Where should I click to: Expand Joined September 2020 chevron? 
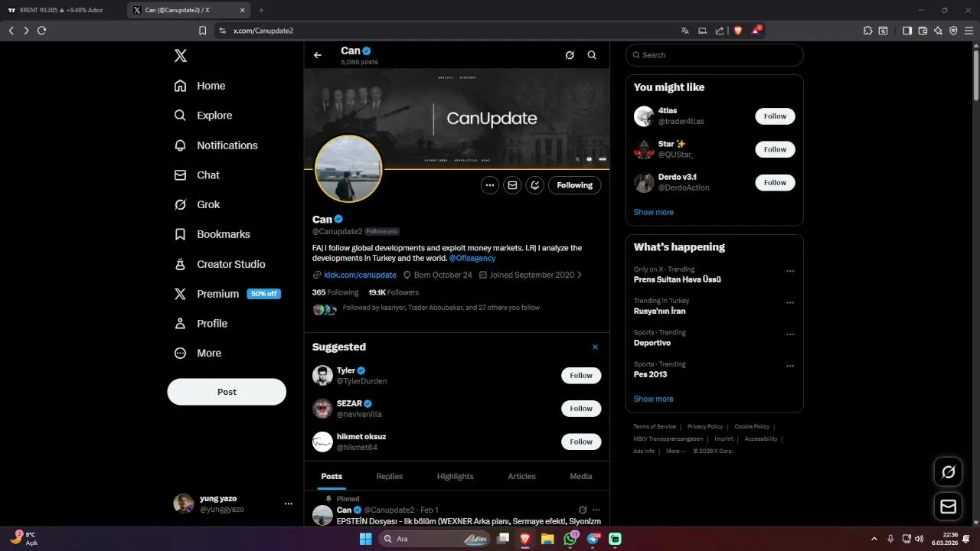[x=580, y=275]
